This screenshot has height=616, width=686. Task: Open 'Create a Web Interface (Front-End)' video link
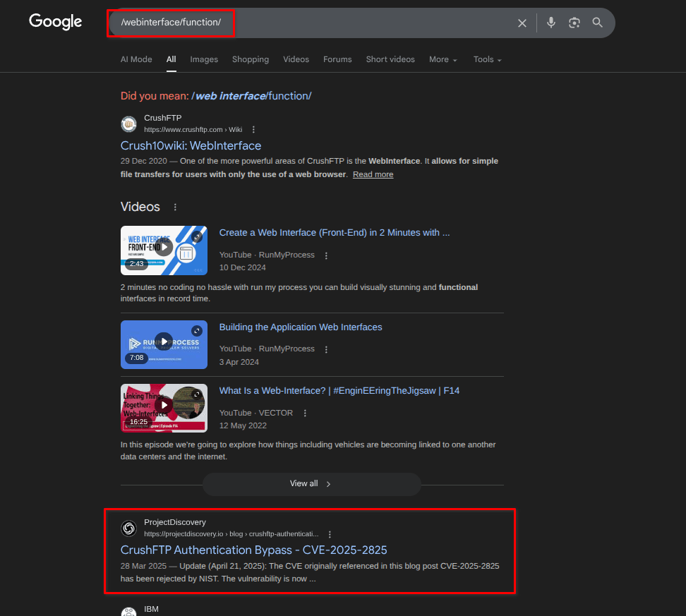pyautogui.click(x=335, y=233)
